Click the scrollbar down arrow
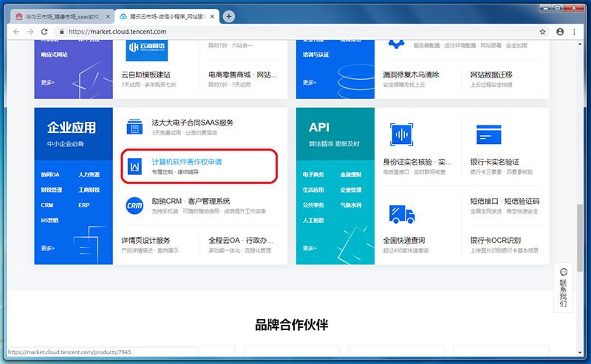 pyautogui.click(x=580, y=353)
